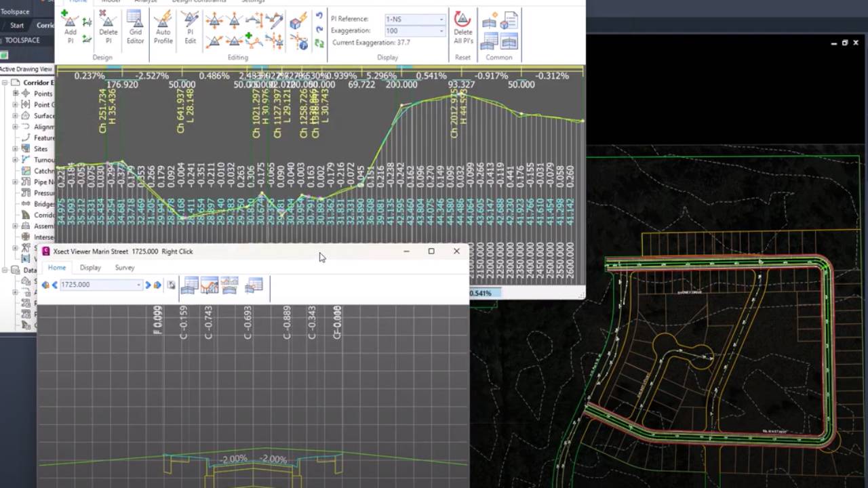Open the chainage 1725.000 dropdown
This screenshot has height=488, width=868.
pyautogui.click(x=138, y=285)
